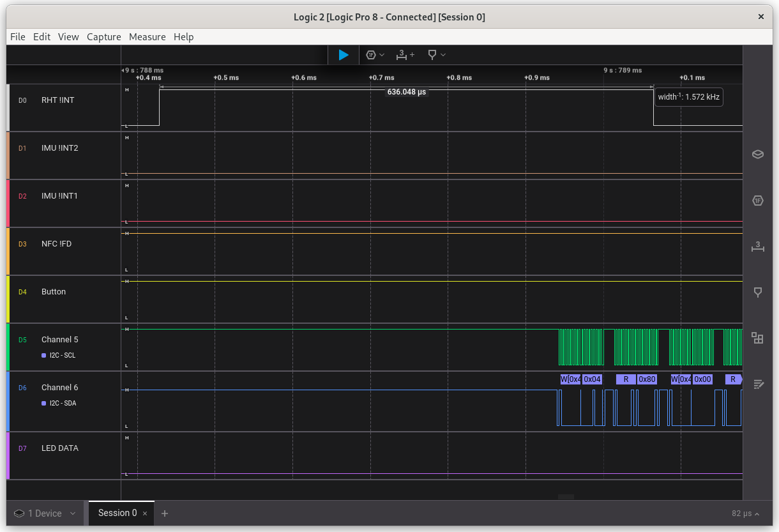Start capture with the blue play button
This screenshot has width=779, height=532.
pyautogui.click(x=344, y=55)
